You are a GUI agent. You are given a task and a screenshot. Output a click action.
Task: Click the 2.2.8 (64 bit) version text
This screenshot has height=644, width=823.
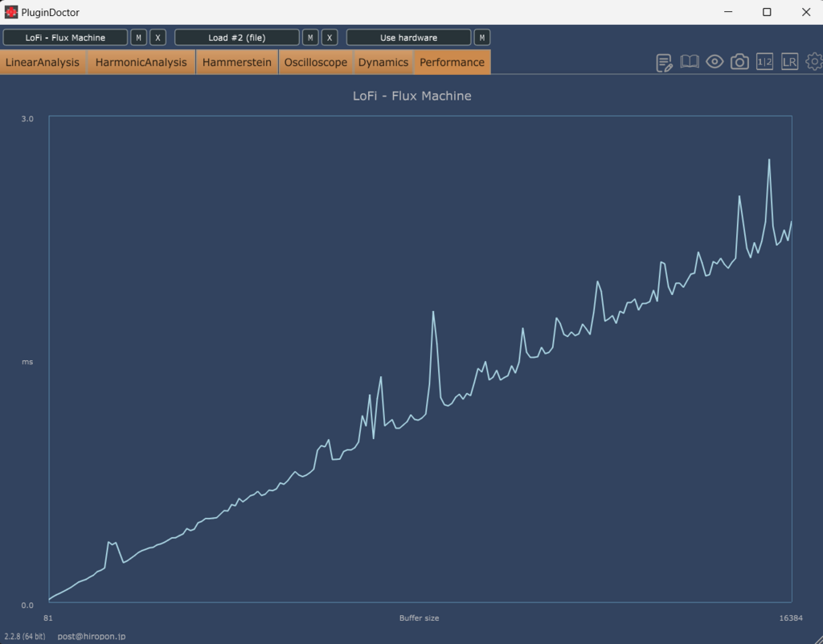(25, 636)
